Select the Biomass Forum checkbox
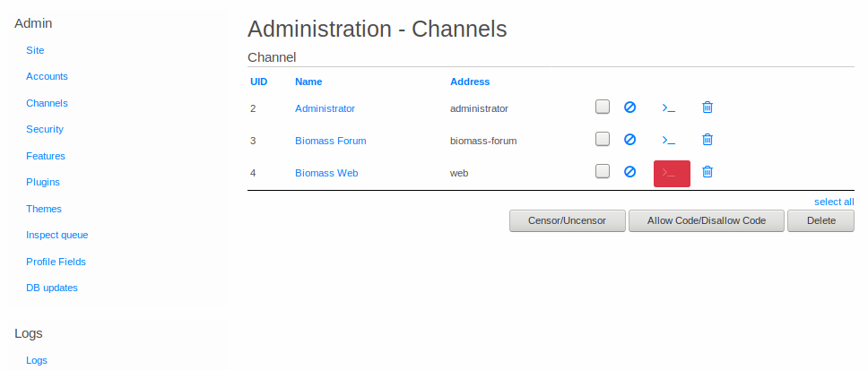 point(603,140)
